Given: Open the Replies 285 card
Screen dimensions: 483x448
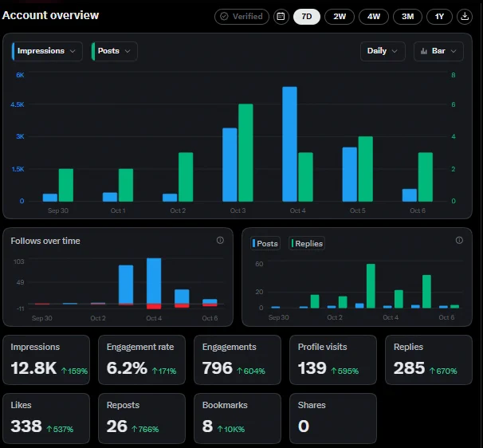Looking at the screenshot, I should coord(429,360).
